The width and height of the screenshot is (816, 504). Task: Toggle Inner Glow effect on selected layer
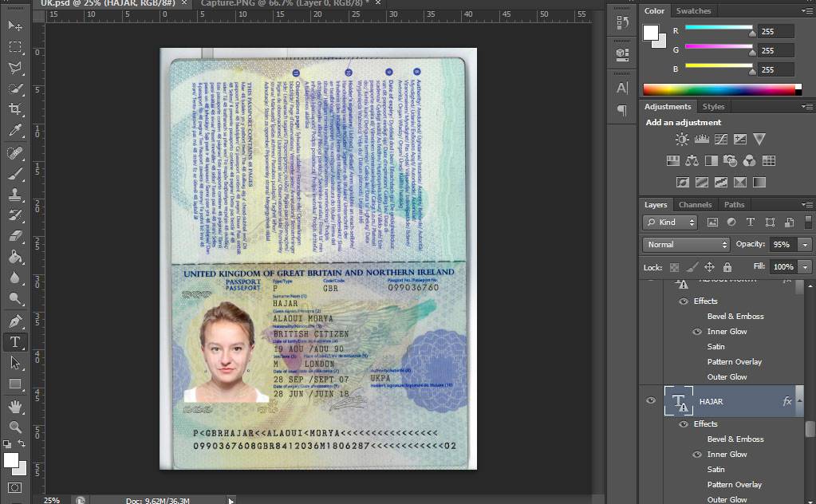pos(697,454)
